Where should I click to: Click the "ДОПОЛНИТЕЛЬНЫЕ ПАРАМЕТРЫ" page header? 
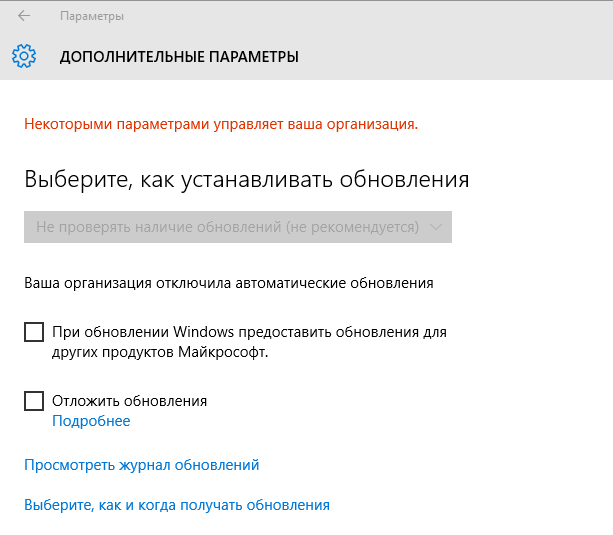point(179,57)
